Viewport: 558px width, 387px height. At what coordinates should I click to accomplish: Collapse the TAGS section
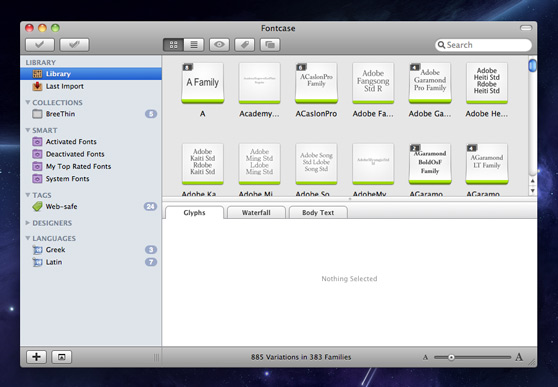click(x=28, y=195)
